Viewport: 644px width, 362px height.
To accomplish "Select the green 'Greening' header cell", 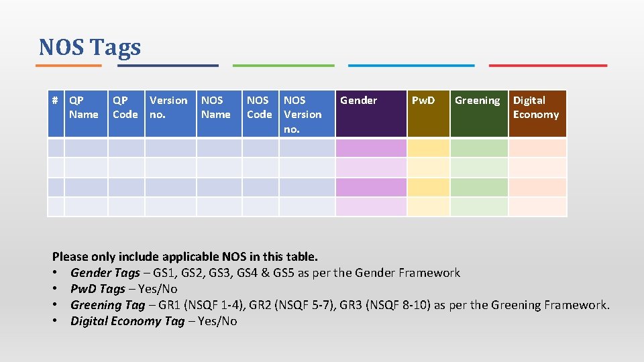I will click(x=479, y=114).
